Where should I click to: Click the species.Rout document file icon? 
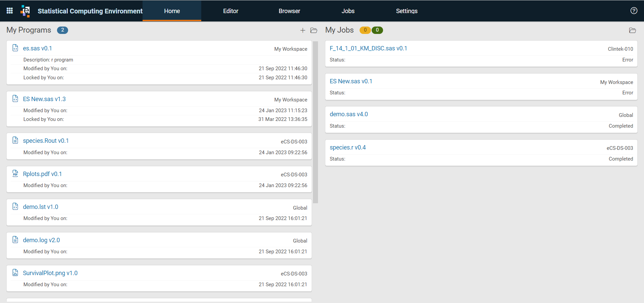click(x=15, y=140)
